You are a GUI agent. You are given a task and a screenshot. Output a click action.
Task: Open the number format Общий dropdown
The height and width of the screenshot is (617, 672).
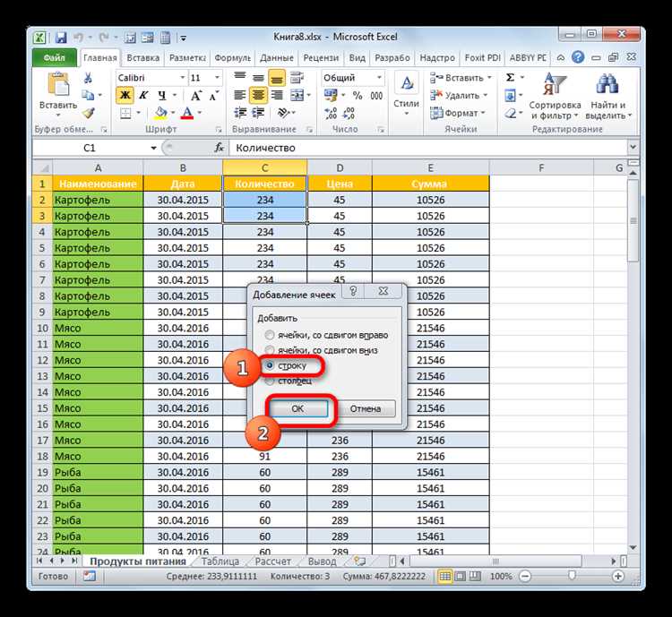click(379, 78)
